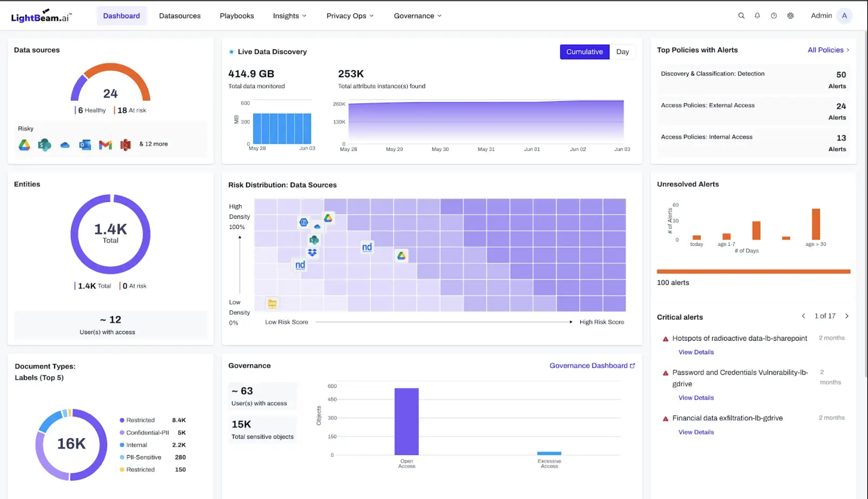868x499 pixels.
Task: Open the settings gear icon
Action: 790,16
